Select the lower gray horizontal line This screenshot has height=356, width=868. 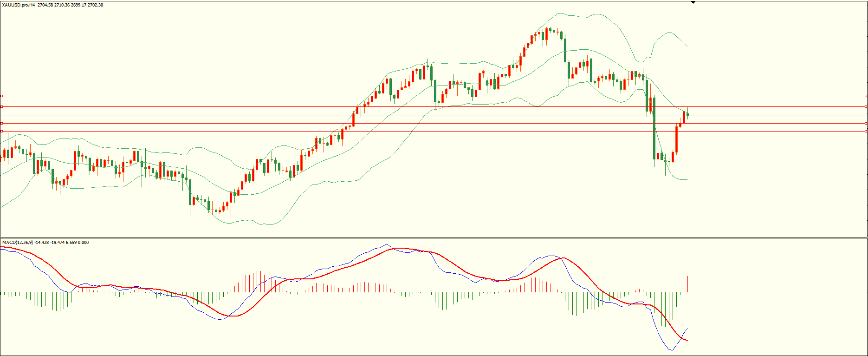click(434, 123)
